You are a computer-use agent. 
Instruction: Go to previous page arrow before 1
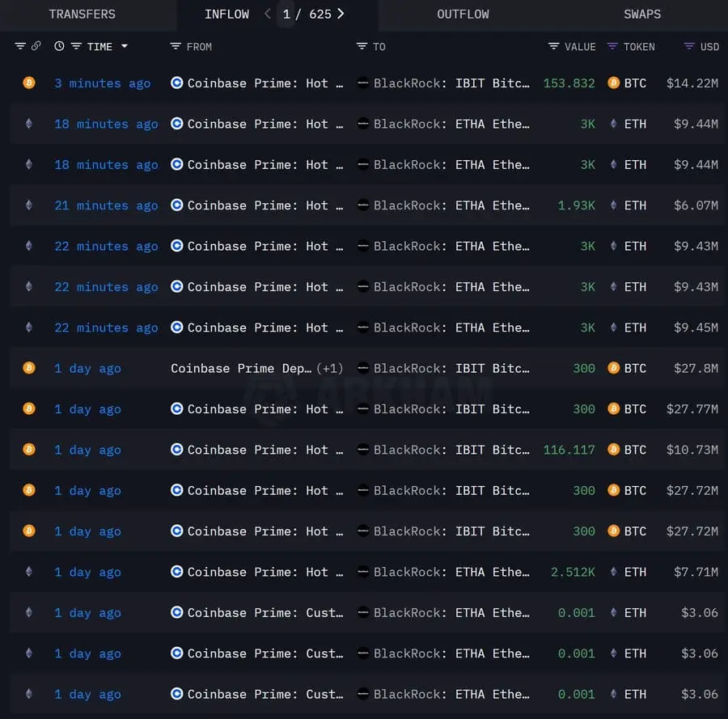[x=268, y=14]
